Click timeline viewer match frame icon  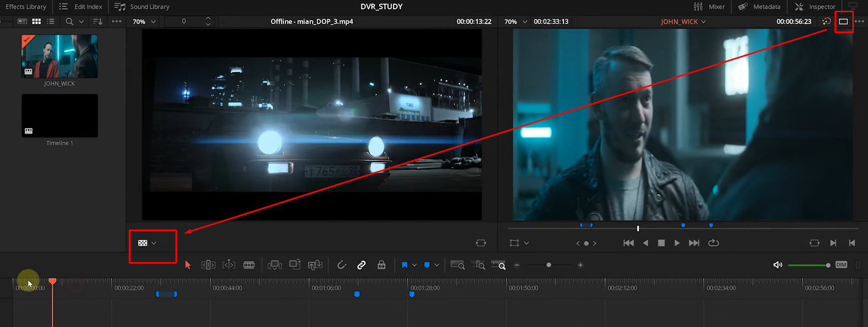[814, 243]
